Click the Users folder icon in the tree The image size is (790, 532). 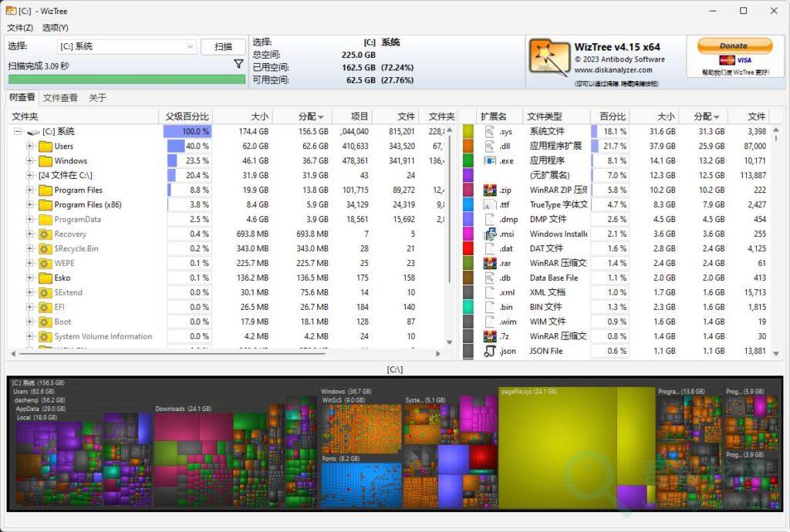46,146
